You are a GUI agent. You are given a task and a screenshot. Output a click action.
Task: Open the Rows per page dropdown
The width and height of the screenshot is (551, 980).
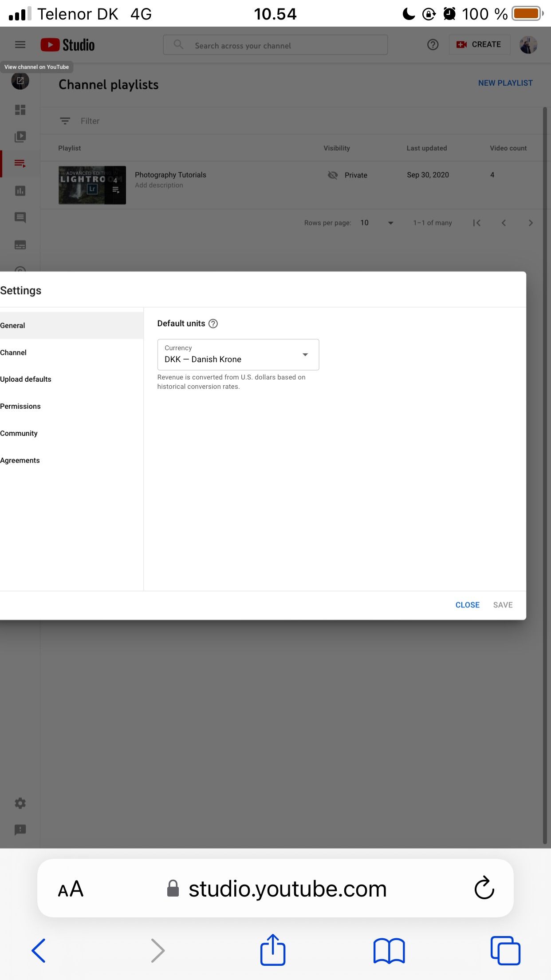[x=377, y=223]
